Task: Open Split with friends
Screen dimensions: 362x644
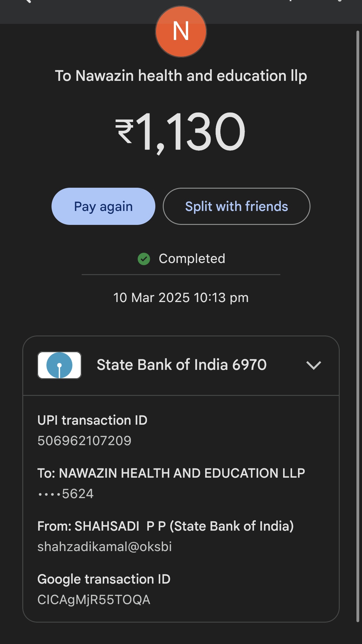Action: (236, 206)
